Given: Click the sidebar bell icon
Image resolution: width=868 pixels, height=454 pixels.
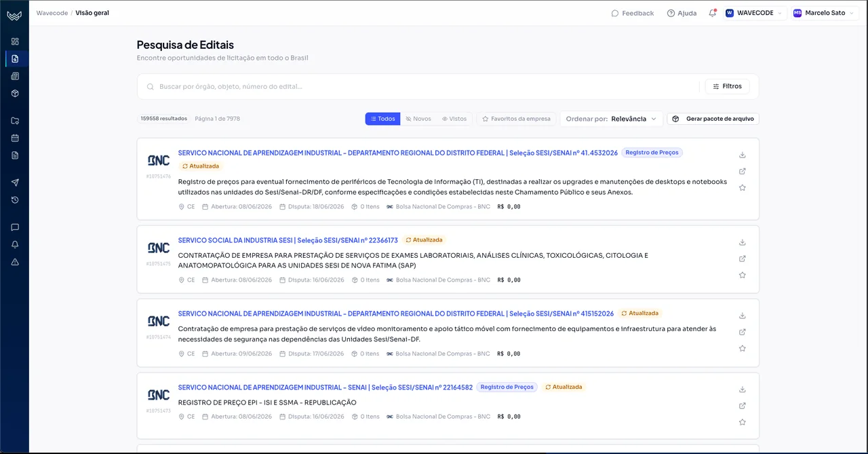Looking at the screenshot, I should [15, 244].
